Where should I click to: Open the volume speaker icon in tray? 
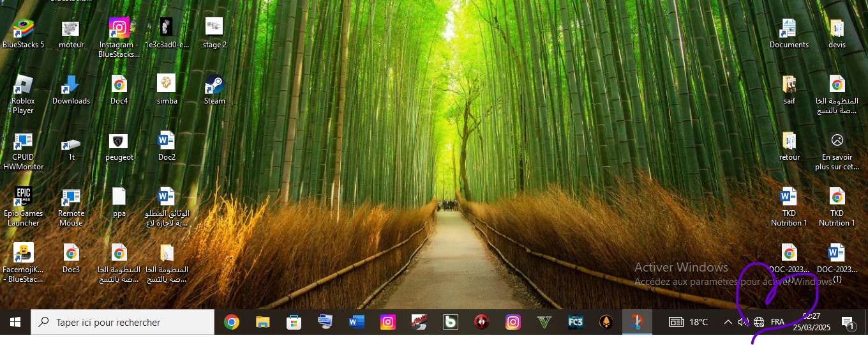743,322
